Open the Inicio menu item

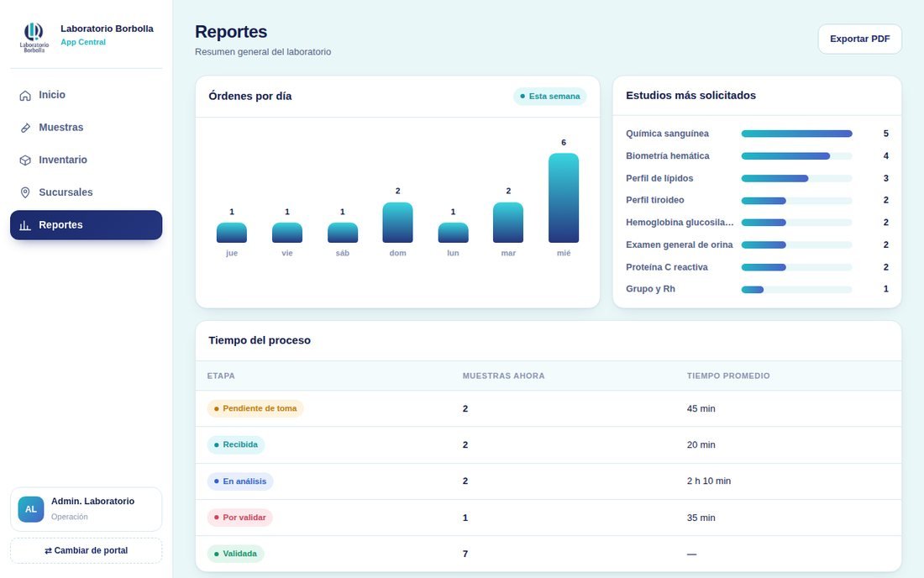(86, 95)
